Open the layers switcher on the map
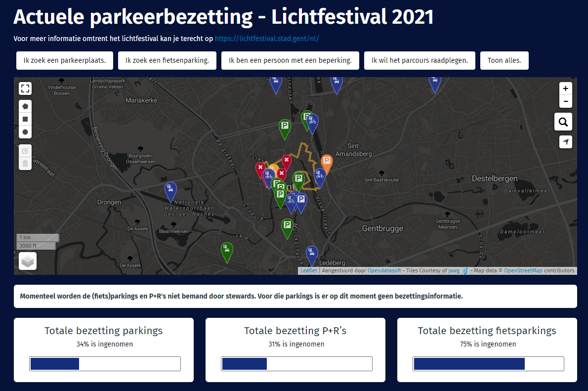The width and height of the screenshot is (588, 391). (x=28, y=261)
